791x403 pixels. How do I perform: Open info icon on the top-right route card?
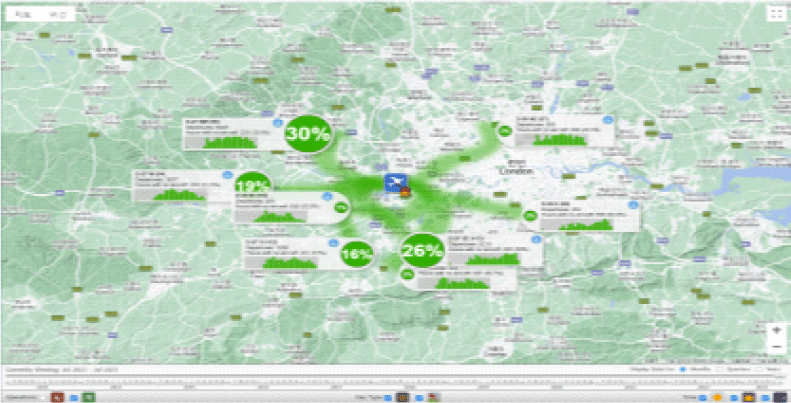tap(608, 120)
